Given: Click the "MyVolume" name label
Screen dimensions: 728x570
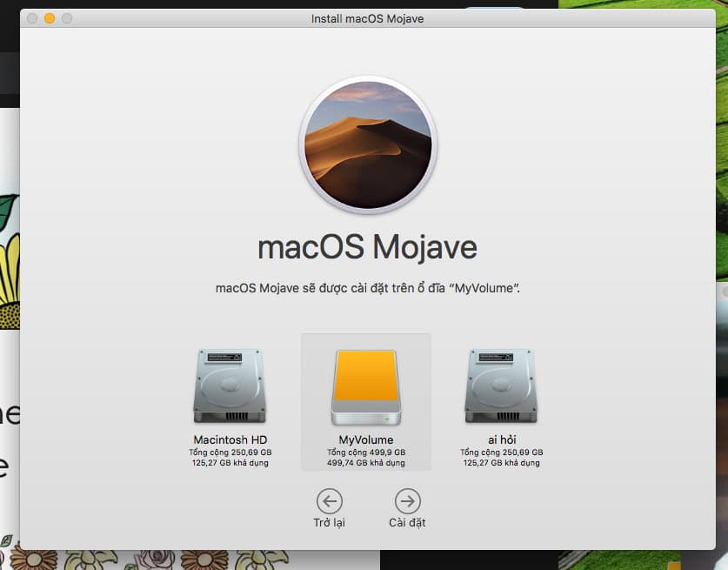Looking at the screenshot, I should point(366,439).
